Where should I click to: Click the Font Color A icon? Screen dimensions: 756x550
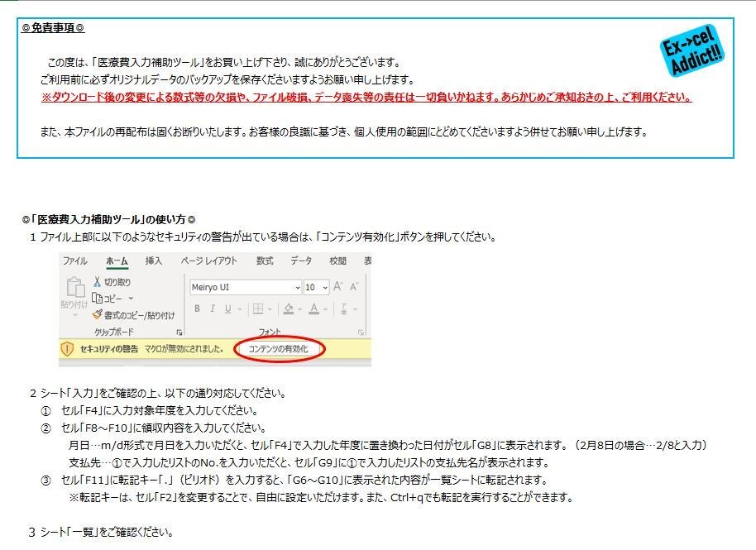point(313,308)
